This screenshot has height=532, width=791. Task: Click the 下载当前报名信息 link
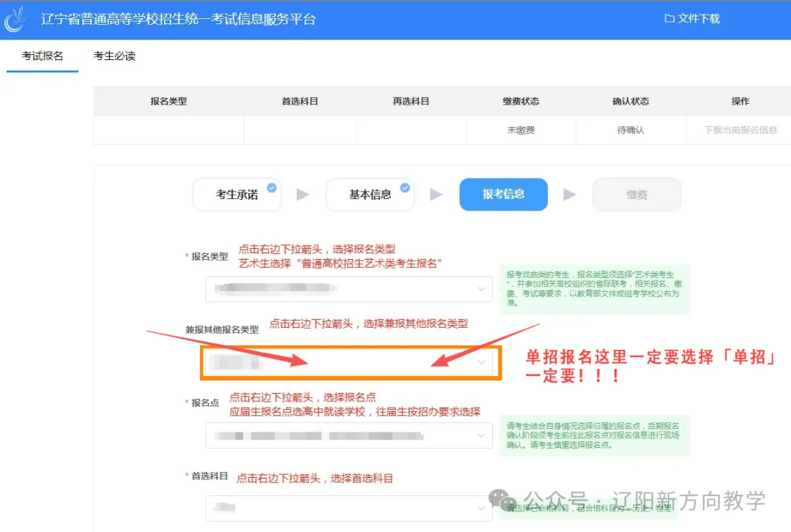click(740, 130)
